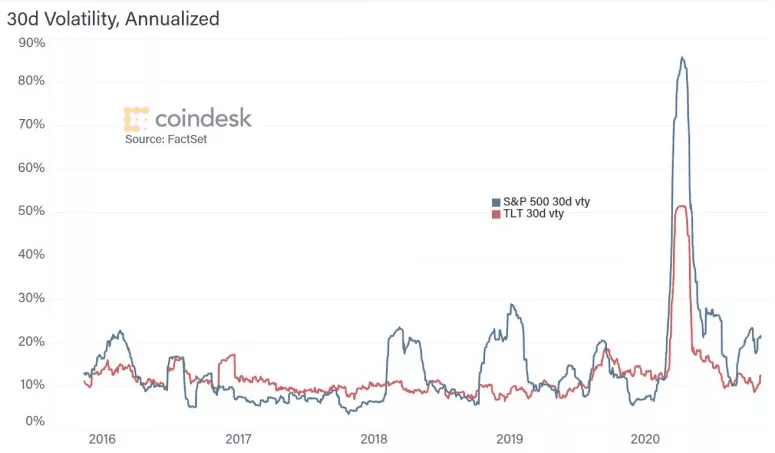Image resolution: width=775 pixels, height=453 pixels.
Task: Click the TLT red peak near 50%
Action: click(682, 206)
